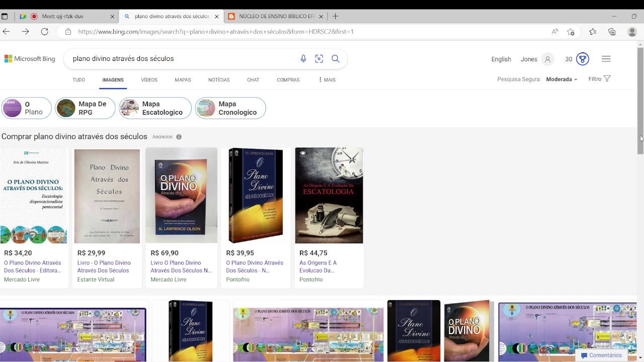Click the site lock icon in address bar
The width and height of the screenshot is (644, 362).
(x=68, y=32)
